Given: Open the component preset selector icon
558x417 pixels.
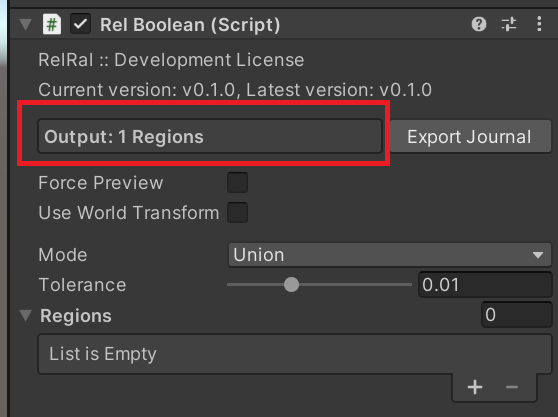Looking at the screenshot, I should pos(509,24).
